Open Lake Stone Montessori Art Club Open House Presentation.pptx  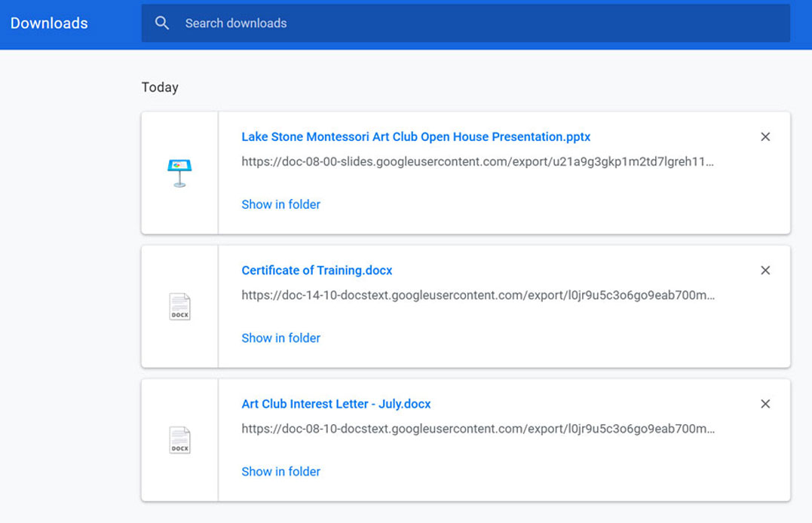[415, 136]
